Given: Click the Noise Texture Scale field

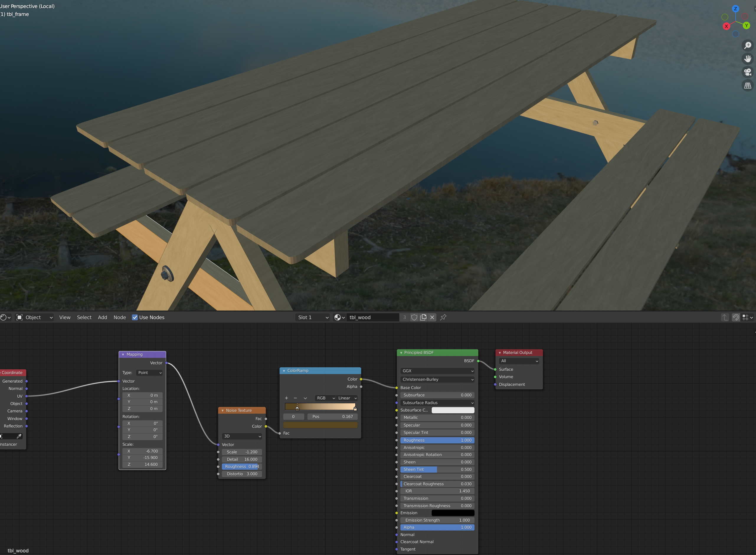Looking at the screenshot, I should click(x=242, y=452).
